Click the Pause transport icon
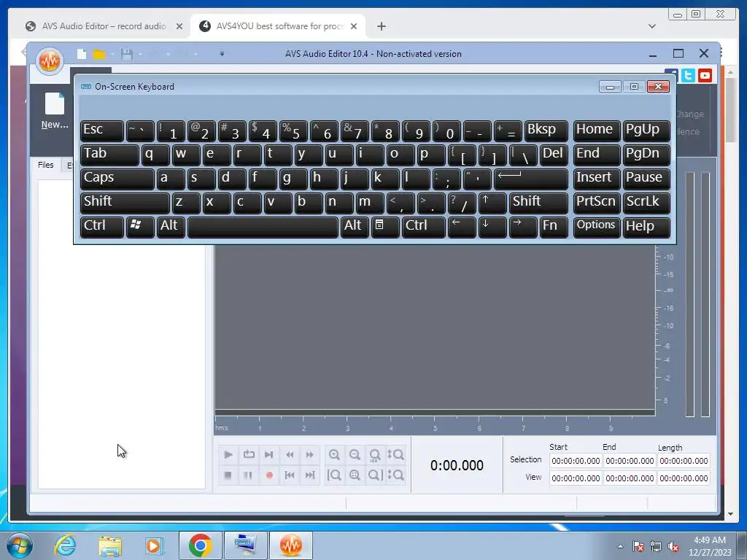The width and height of the screenshot is (747, 560). coord(248,475)
